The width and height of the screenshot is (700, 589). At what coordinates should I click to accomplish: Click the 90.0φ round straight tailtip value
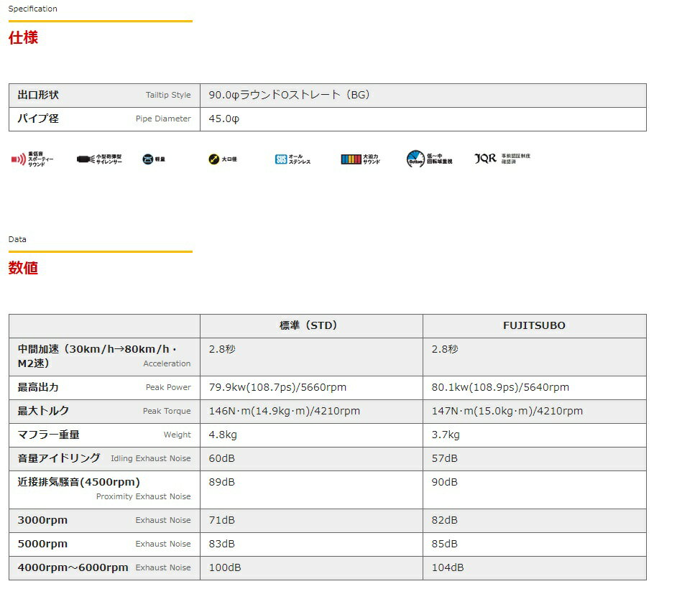(289, 96)
